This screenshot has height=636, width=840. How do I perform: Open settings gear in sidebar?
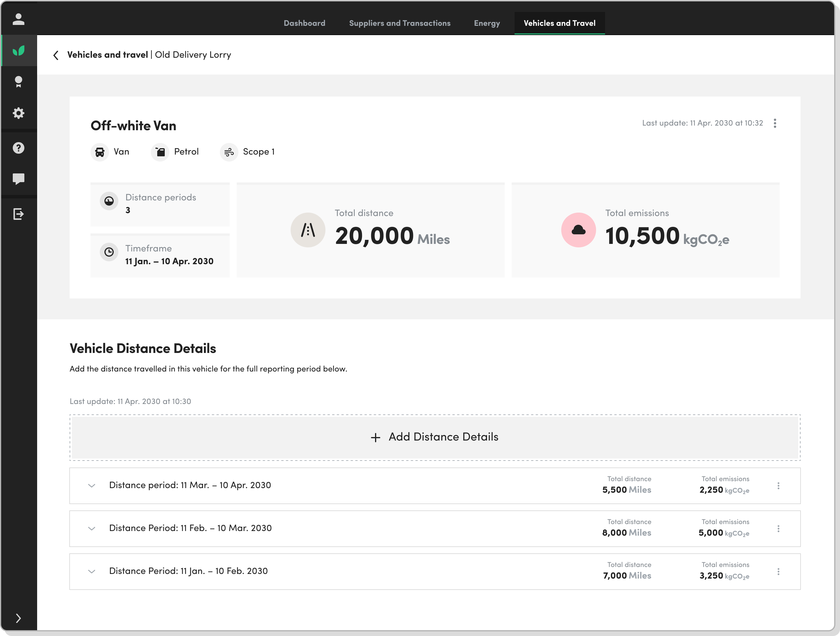pyautogui.click(x=18, y=113)
